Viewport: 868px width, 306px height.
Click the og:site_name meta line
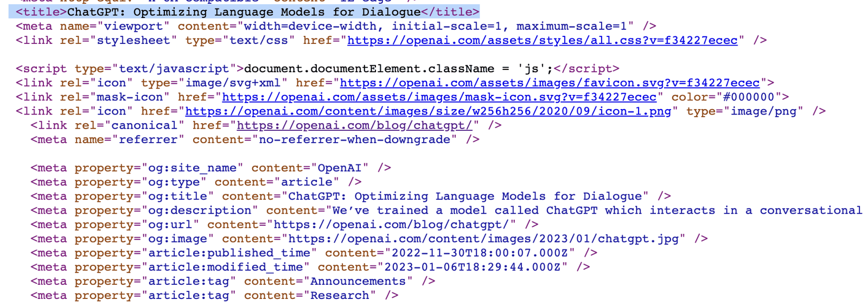[210, 168]
